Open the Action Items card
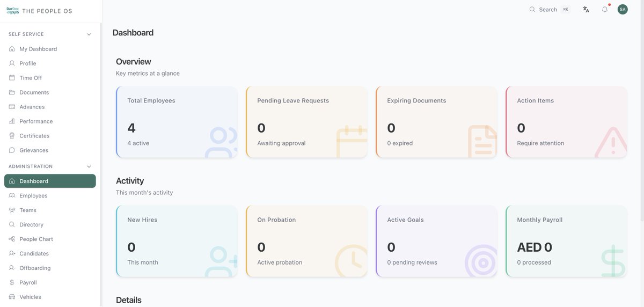 tap(566, 122)
